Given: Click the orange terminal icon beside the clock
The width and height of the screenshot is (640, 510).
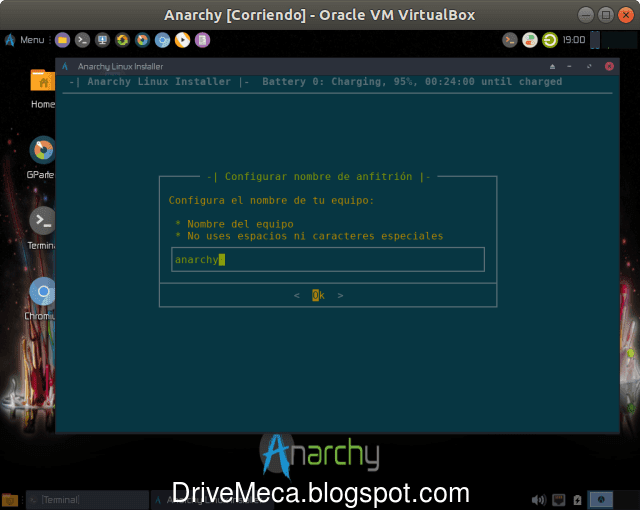Looking at the screenshot, I should coord(510,40).
